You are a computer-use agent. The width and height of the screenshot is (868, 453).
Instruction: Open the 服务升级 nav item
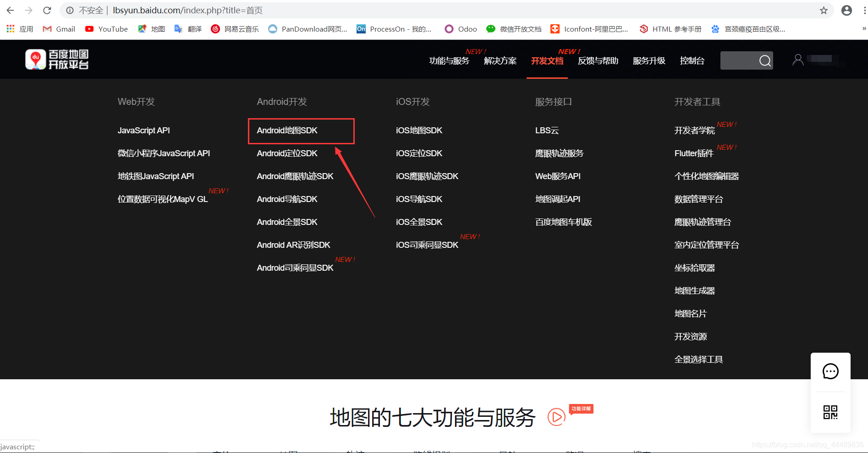(649, 61)
